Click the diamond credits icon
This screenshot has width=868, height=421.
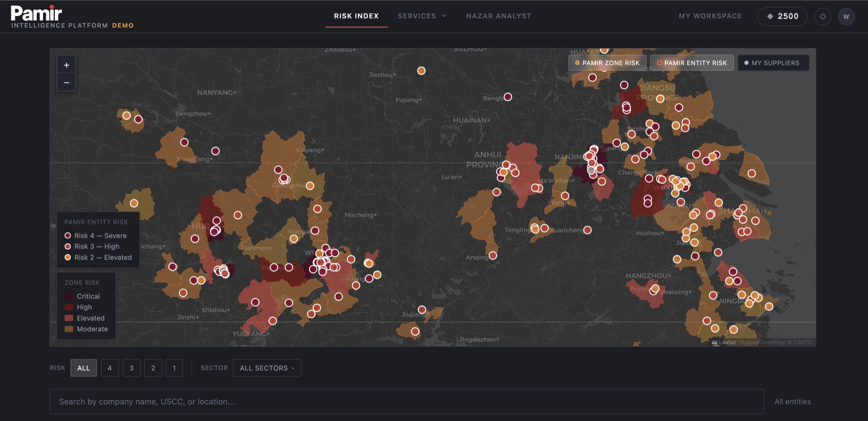point(770,16)
